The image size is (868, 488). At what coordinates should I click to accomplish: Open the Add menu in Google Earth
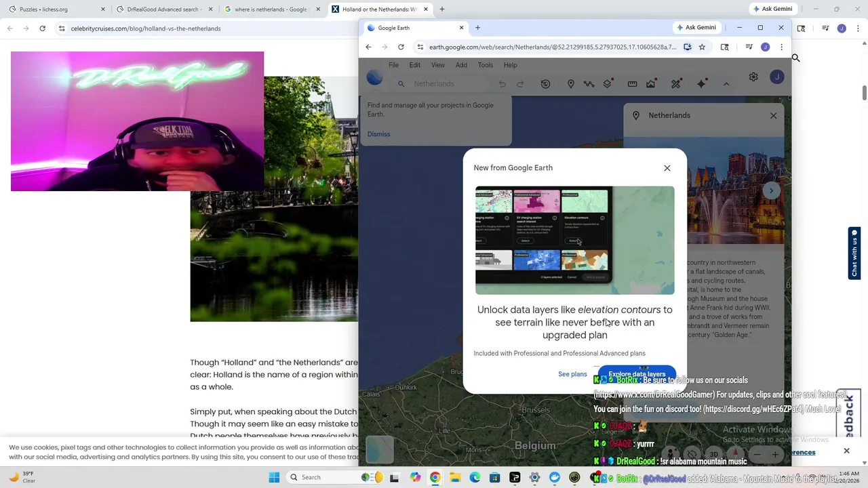click(x=461, y=65)
